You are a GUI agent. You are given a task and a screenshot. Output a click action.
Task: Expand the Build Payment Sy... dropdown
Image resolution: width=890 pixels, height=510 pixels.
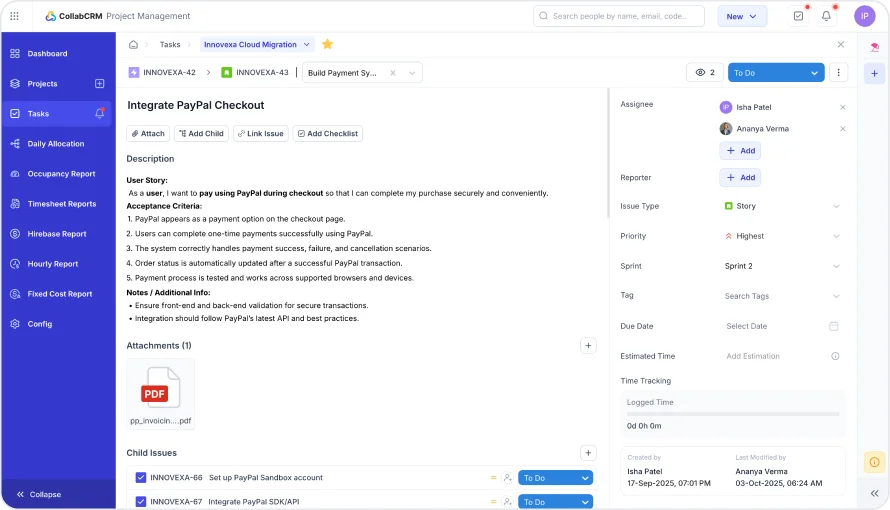(412, 73)
